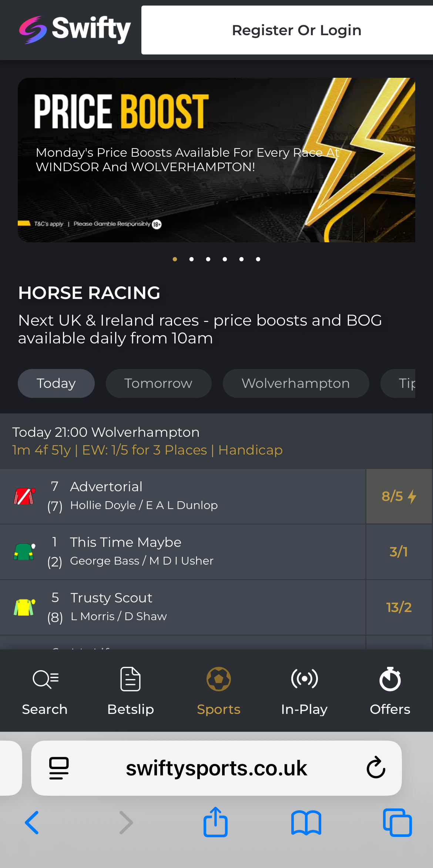Click the Swifty logo
Image resolution: width=433 pixels, height=868 pixels.
[x=75, y=30]
